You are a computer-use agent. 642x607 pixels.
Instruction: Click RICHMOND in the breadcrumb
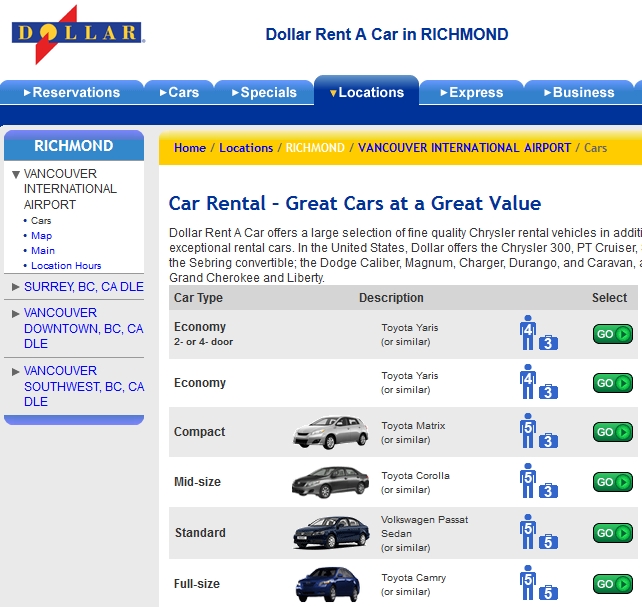point(315,148)
